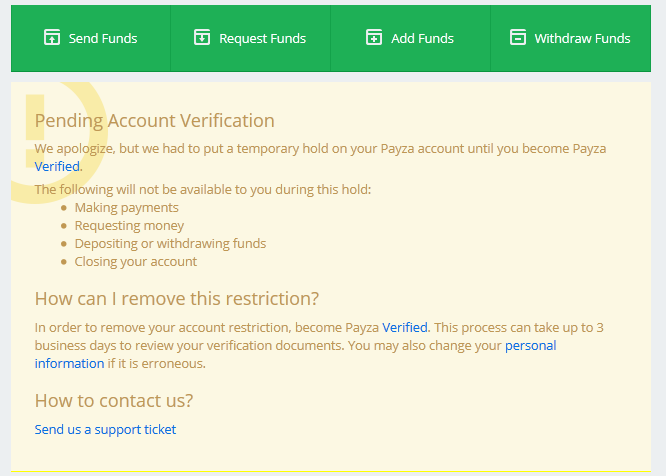The image size is (666, 476).
Task: Follow the Verified link in the apology paragraph
Action: pyautogui.click(x=57, y=166)
